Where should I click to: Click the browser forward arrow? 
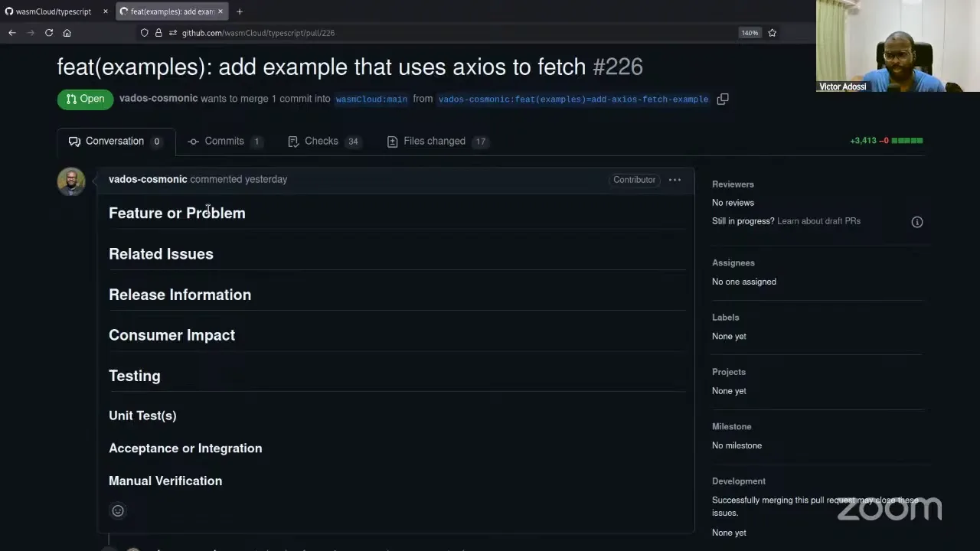(x=31, y=33)
